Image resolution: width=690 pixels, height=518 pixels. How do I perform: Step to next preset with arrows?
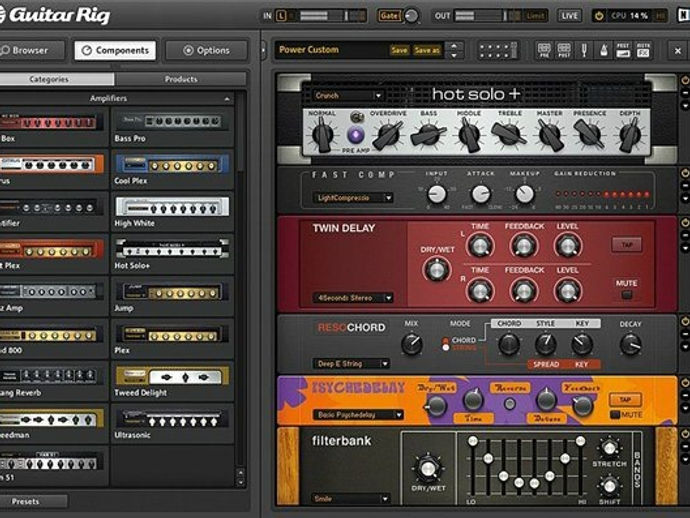(454, 56)
